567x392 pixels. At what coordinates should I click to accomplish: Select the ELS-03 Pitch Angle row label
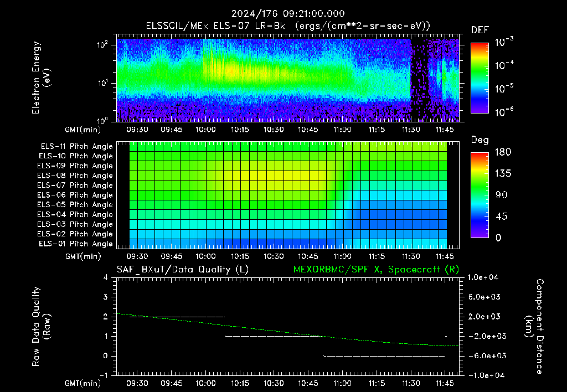point(75,225)
